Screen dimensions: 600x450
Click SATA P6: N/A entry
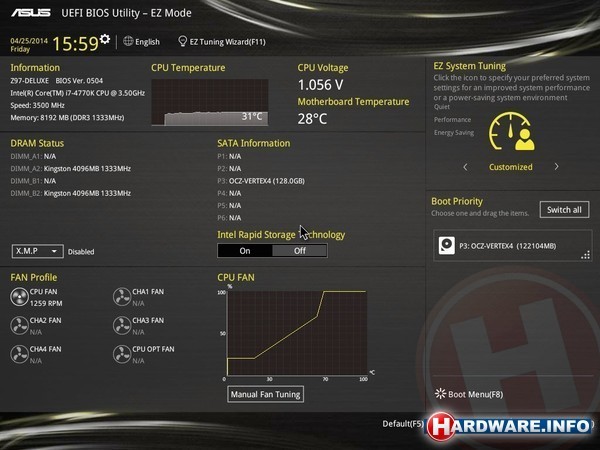229,218
